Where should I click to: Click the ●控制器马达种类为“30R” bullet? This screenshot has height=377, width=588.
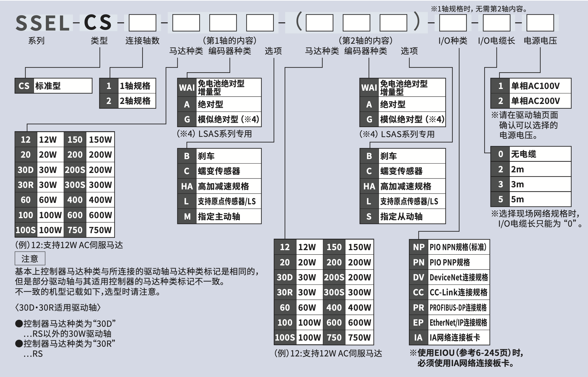click(65, 343)
